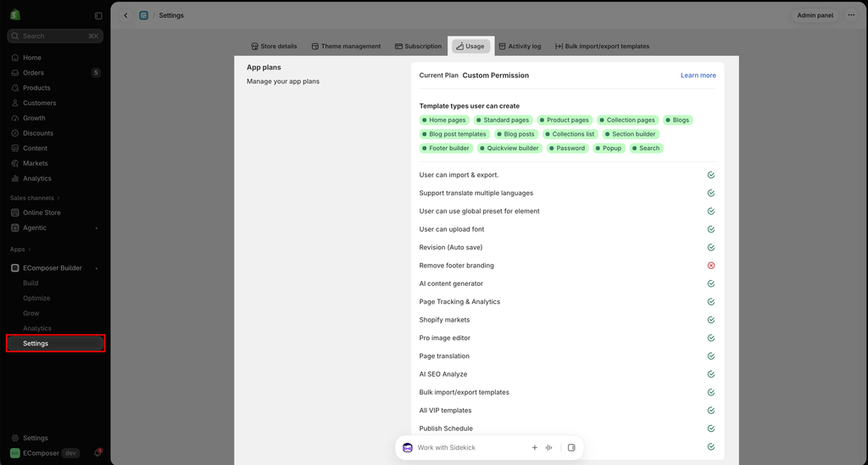The height and width of the screenshot is (465, 868).
Task: Click the plus icon in Sidekick bar
Action: [534, 448]
